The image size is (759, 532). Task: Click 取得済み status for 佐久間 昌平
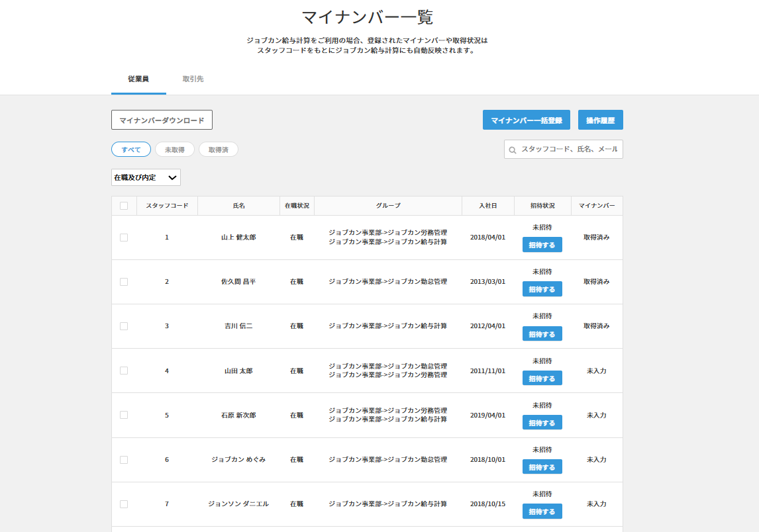596,282
